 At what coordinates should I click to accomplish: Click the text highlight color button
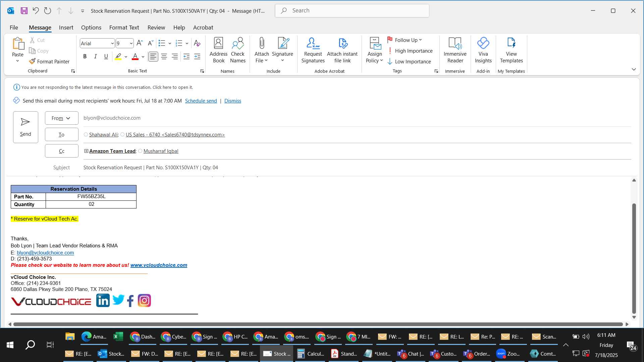coord(118,57)
